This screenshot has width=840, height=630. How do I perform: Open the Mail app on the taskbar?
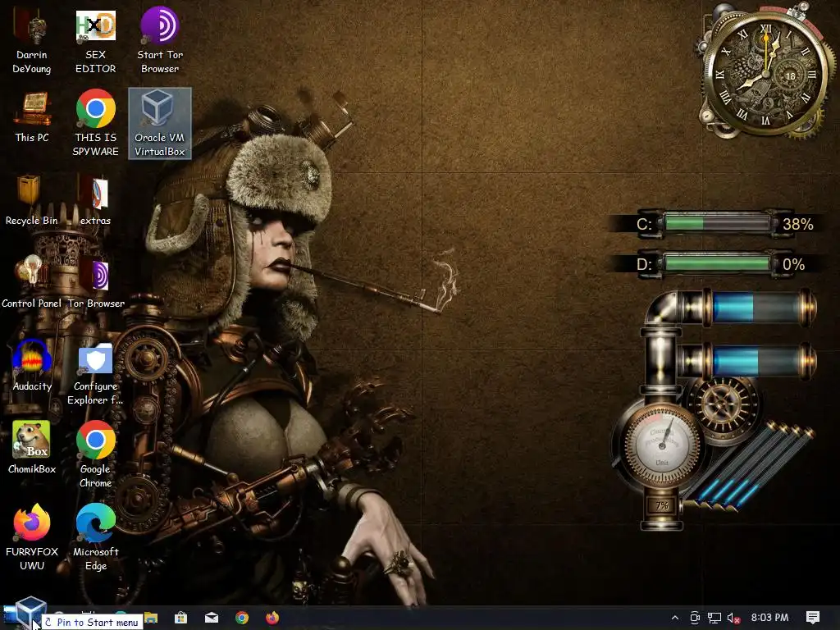click(212, 618)
